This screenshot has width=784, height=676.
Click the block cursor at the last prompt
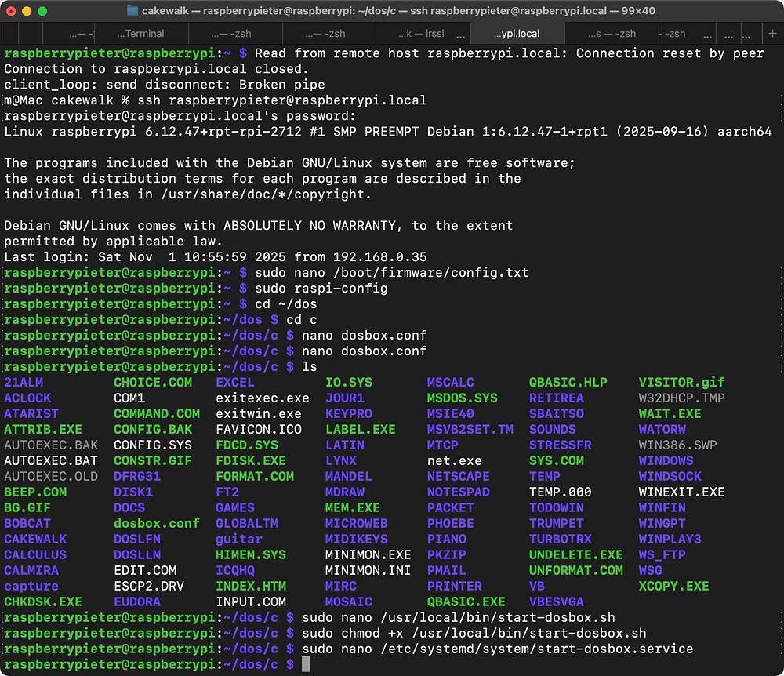(306, 664)
